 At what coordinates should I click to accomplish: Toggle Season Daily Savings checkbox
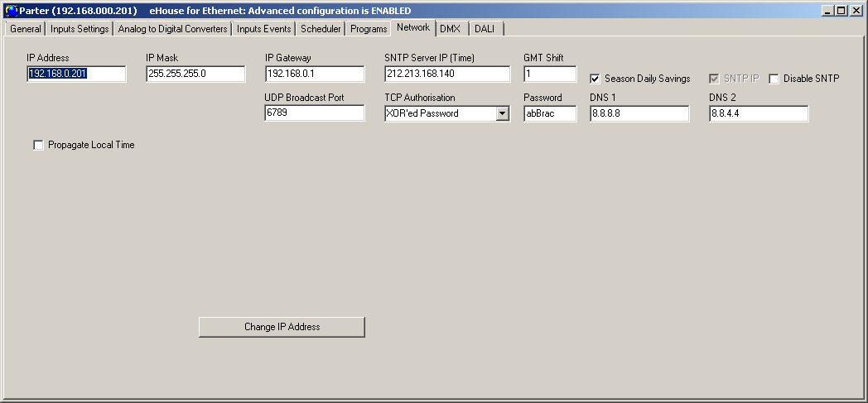tap(595, 79)
